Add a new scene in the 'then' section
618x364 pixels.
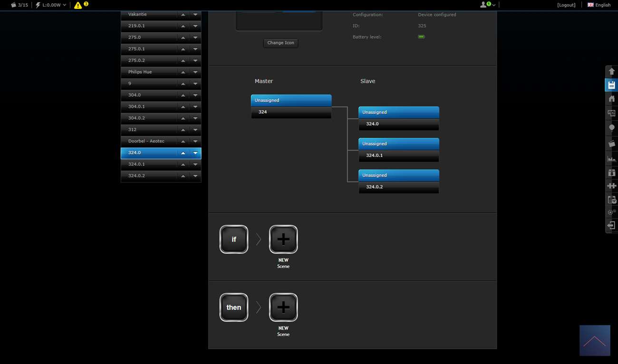click(x=283, y=307)
